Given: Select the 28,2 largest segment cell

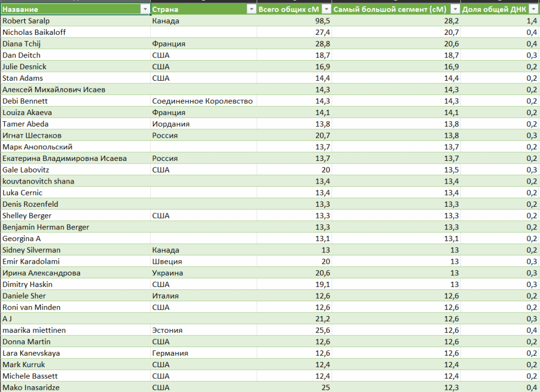Looking at the screenshot, I should pos(451,21).
